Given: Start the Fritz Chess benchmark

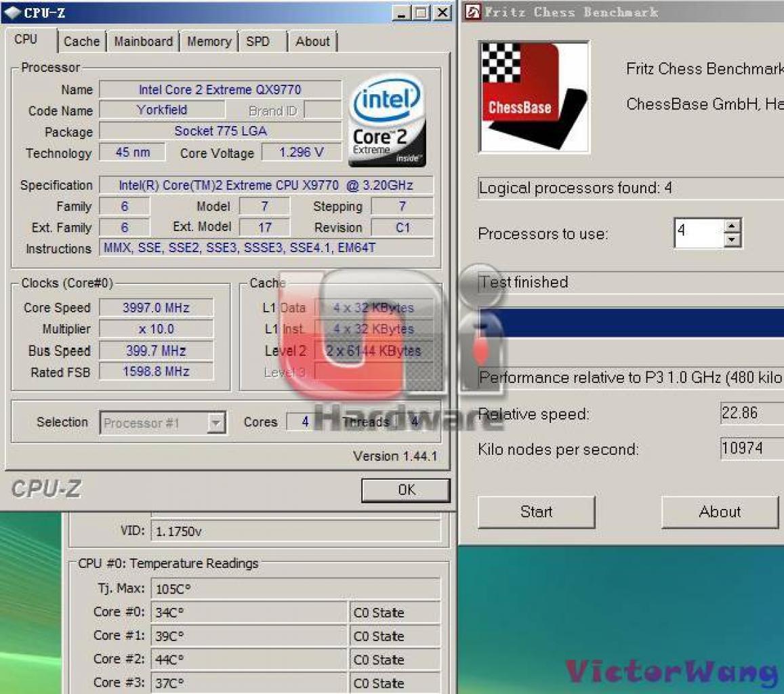Looking at the screenshot, I should [537, 512].
